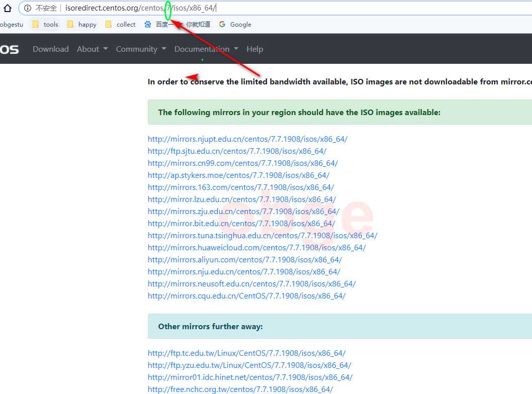
Task: Expand the Community dropdown menu
Action: click(141, 49)
